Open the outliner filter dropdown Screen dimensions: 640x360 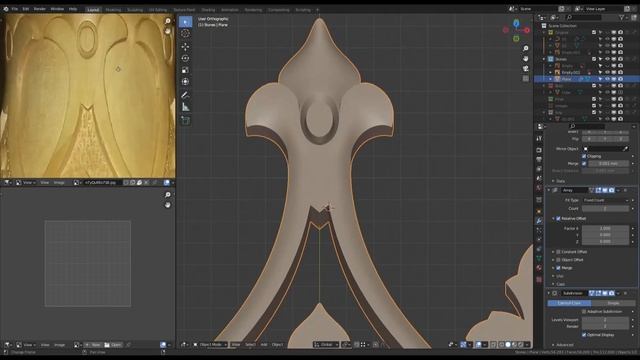coord(623,18)
